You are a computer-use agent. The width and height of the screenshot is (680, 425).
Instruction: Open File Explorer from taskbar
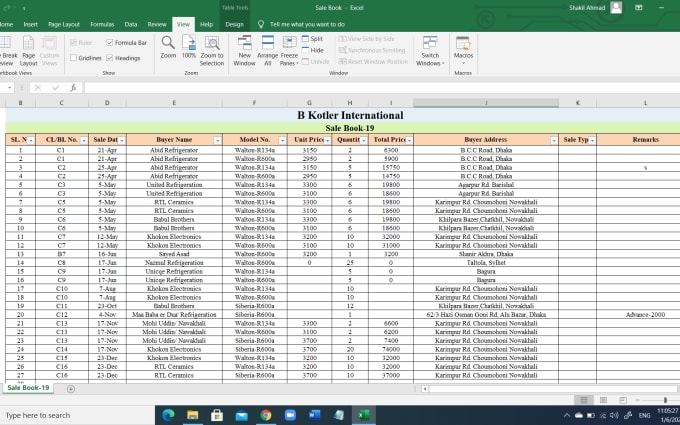(x=193, y=415)
